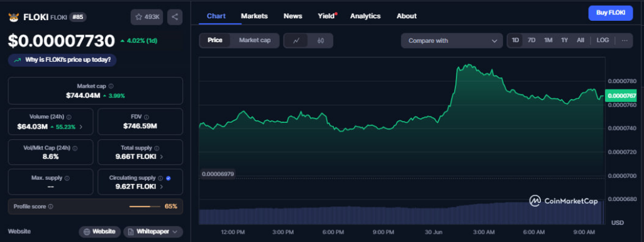
Task: Enable the LOG scale option
Action: [602, 40]
